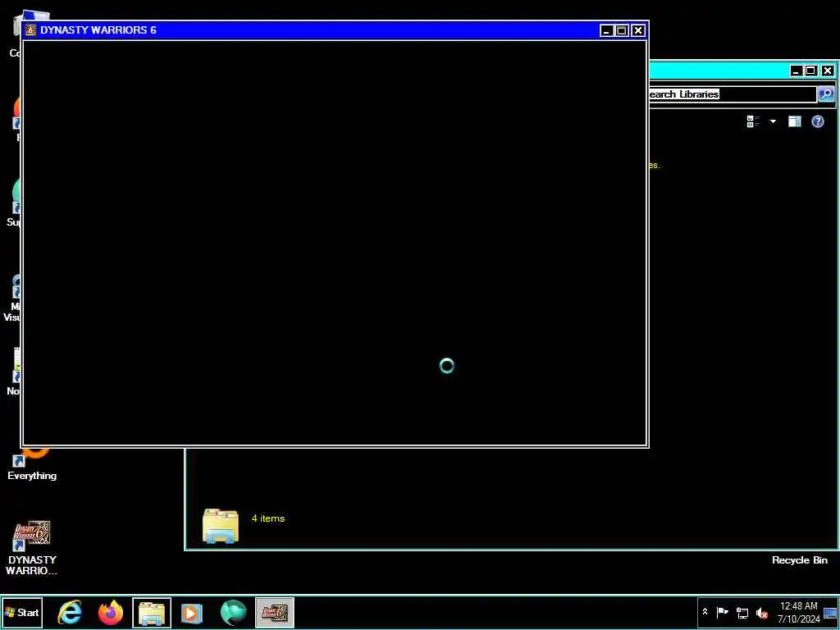Toggle the preview pane in Libraries window
840x630 pixels.
794,121
